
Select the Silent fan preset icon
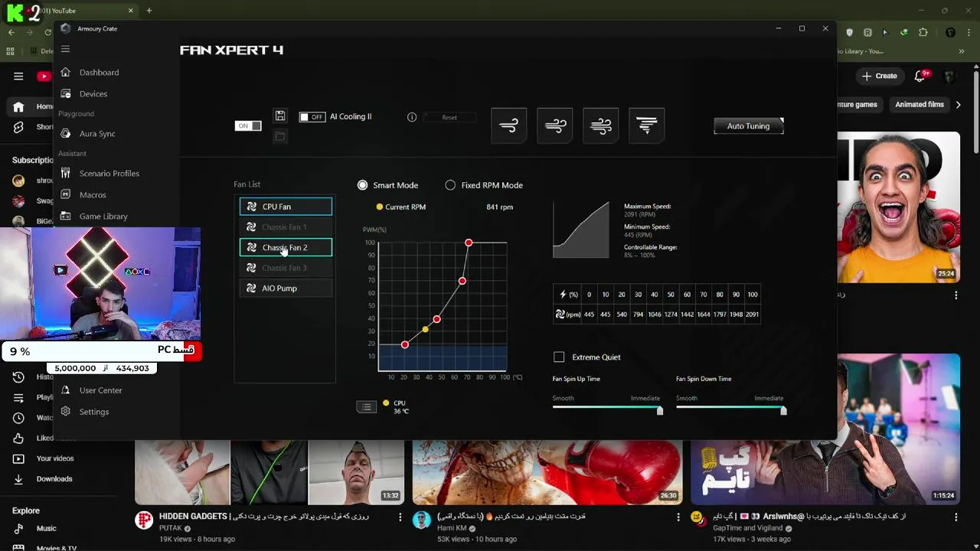[509, 126]
